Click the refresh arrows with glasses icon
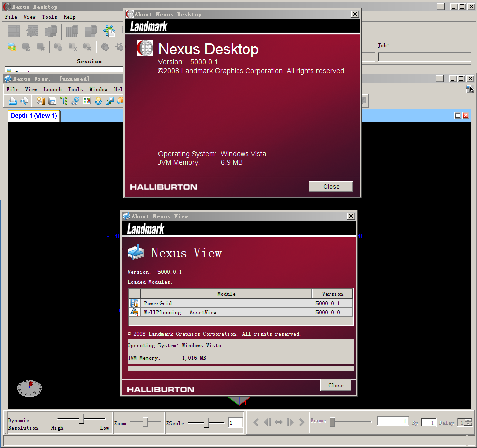 (75, 101)
